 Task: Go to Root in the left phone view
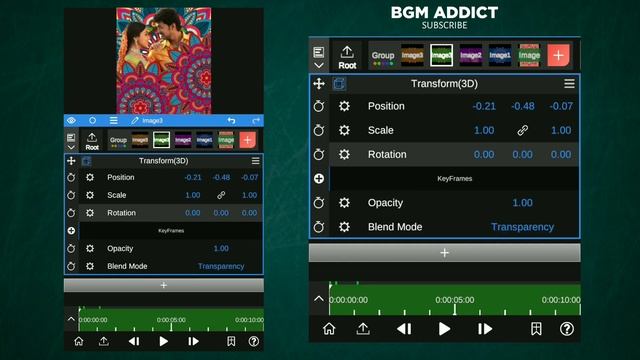[x=92, y=141]
